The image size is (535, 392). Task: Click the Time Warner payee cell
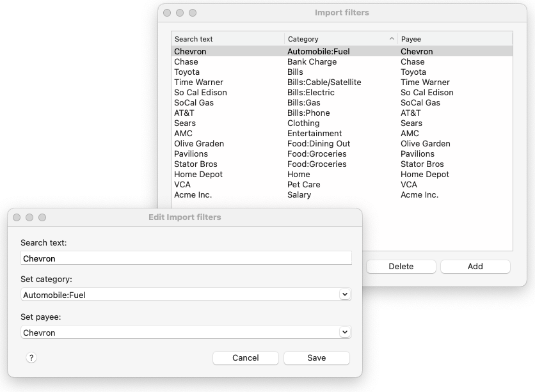(x=425, y=82)
